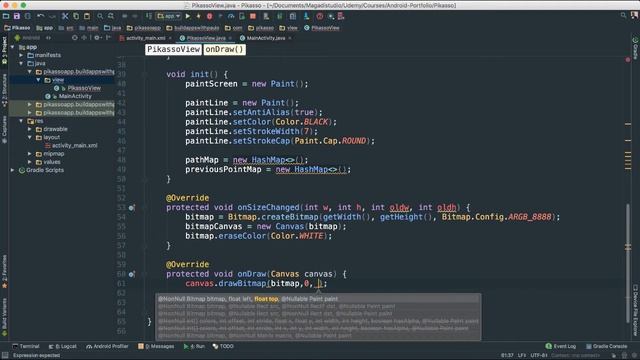
Task: Open the SDK Manager download icon
Action: [306, 16]
